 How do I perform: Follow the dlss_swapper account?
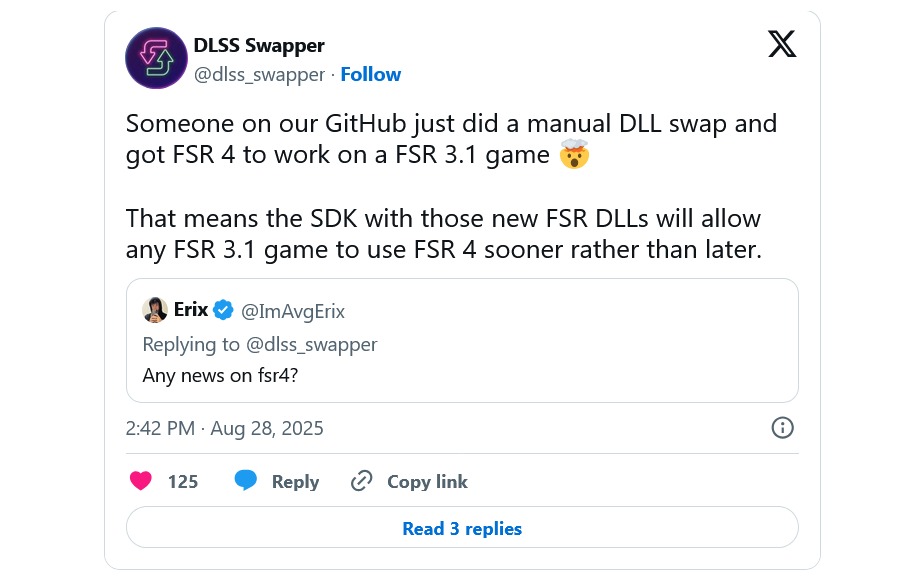(x=371, y=75)
